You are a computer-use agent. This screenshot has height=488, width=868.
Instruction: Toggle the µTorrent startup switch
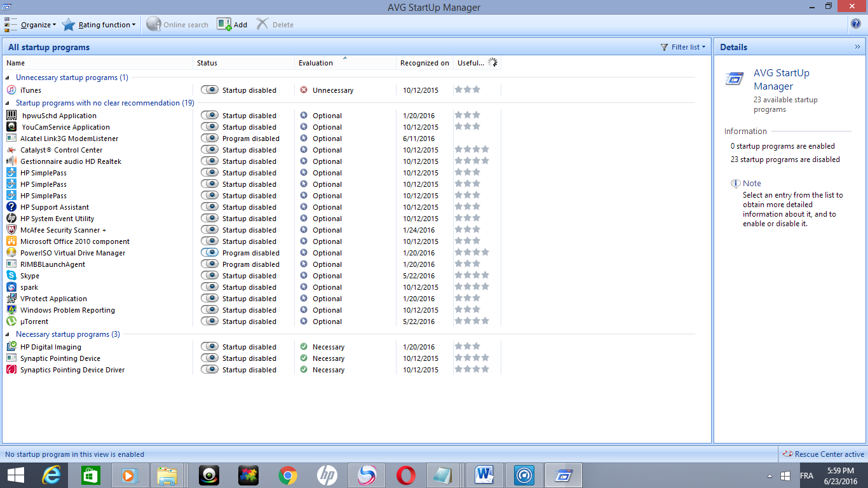point(210,322)
